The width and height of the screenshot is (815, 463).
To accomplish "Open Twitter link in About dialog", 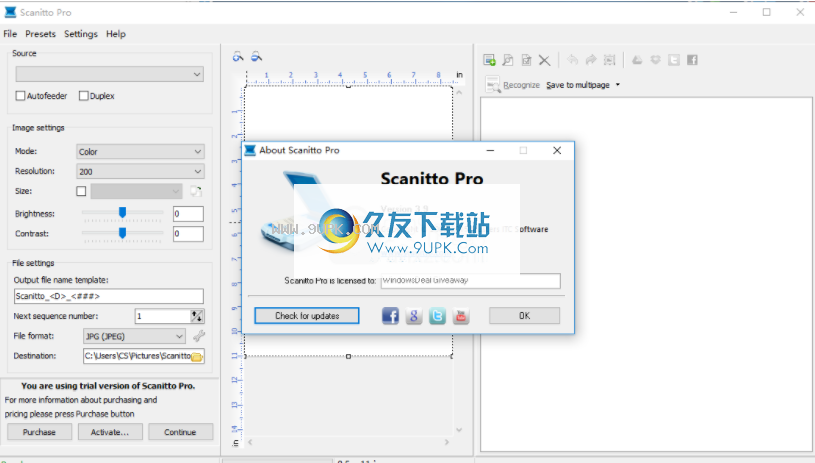I will point(437,316).
